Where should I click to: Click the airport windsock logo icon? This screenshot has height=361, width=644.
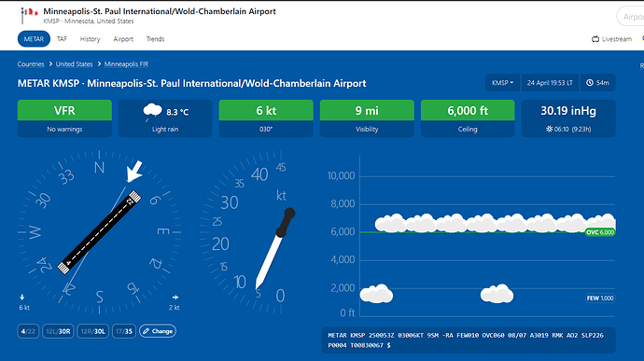29,15
